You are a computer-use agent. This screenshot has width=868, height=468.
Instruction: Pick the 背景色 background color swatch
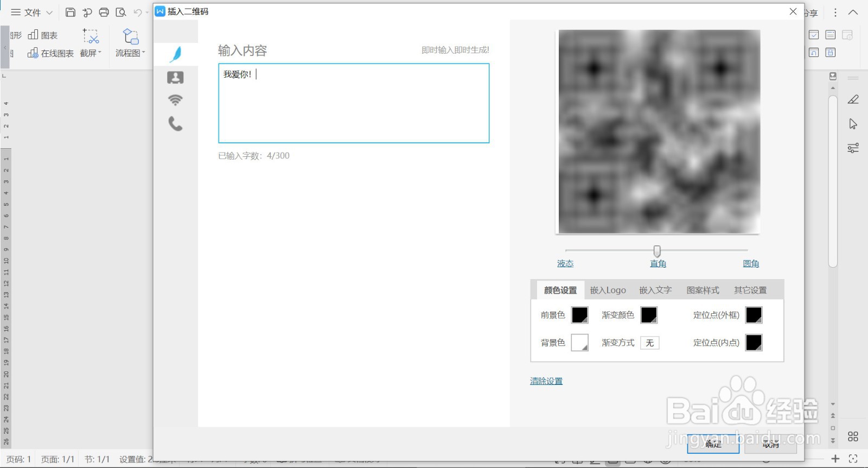(580, 343)
